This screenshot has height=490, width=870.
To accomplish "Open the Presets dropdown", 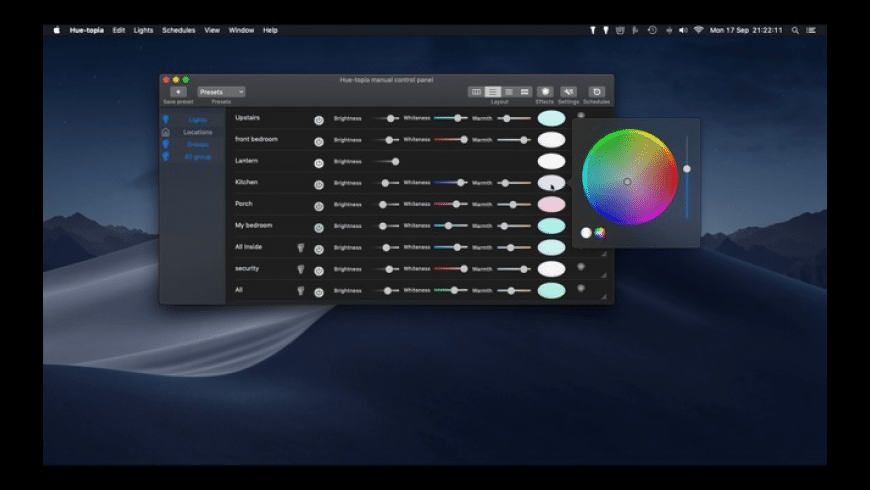I will [x=221, y=92].
